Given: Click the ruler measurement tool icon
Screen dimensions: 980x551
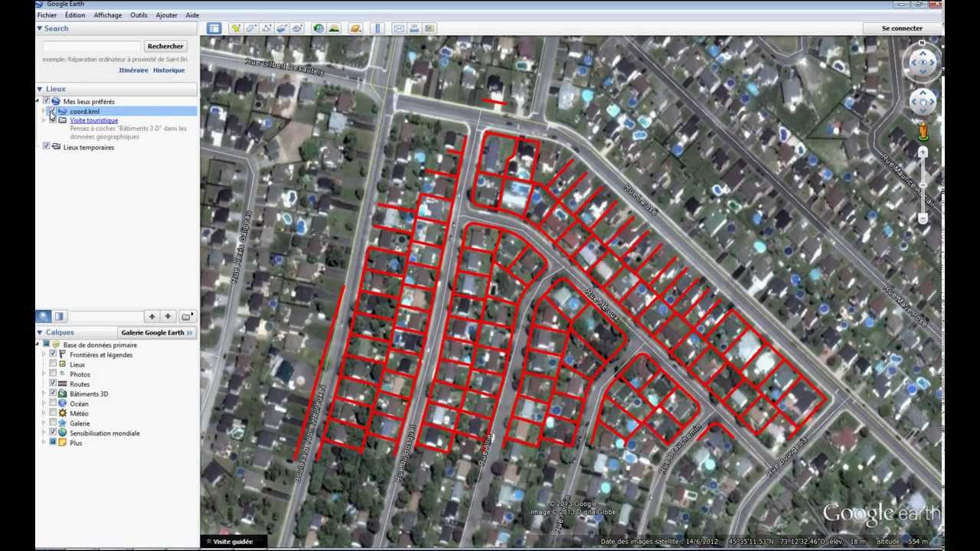Looking at the screenshot, I should (x=377, y=28).
